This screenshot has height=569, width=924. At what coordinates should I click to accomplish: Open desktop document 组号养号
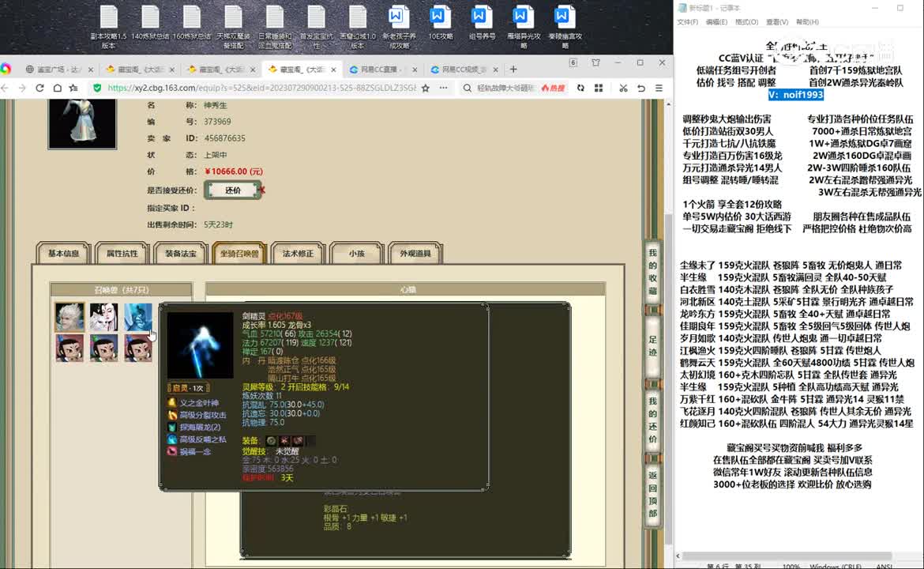tap(482, 24)
